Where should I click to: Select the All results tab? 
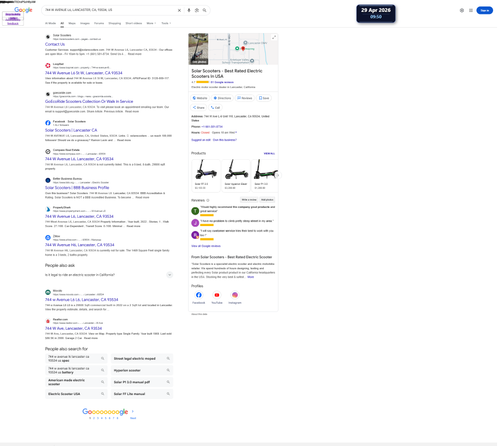pyautogui.click(x=62, y=23)
